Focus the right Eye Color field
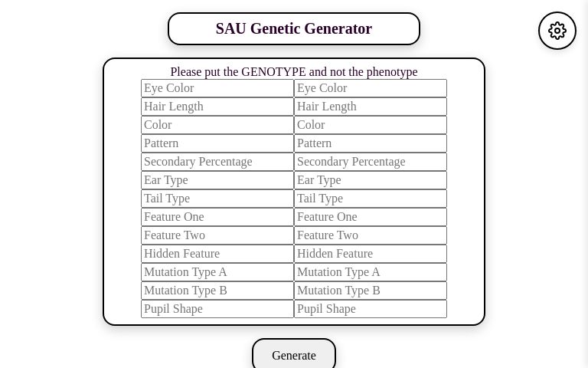588x368 pixels. pyautogui.click(x=371, y=88)
